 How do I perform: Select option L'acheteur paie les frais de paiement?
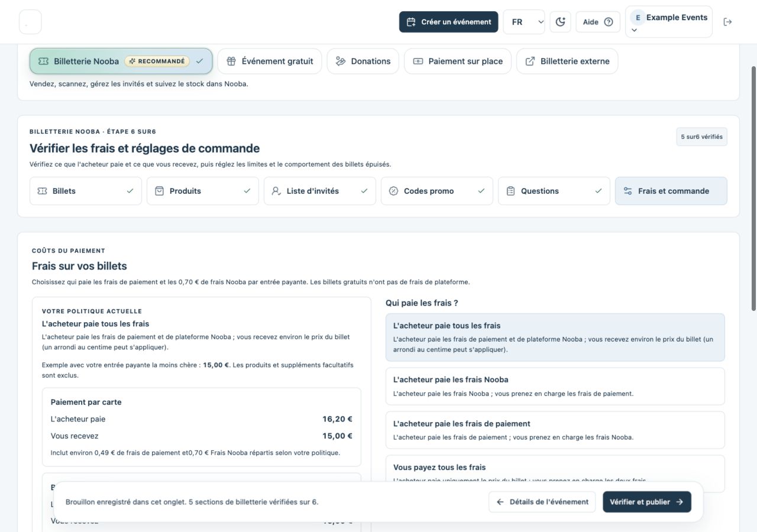555,430
